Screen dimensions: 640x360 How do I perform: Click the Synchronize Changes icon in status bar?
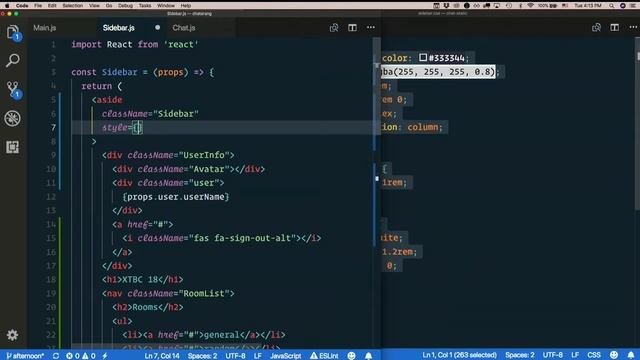(x=56, y=356)
